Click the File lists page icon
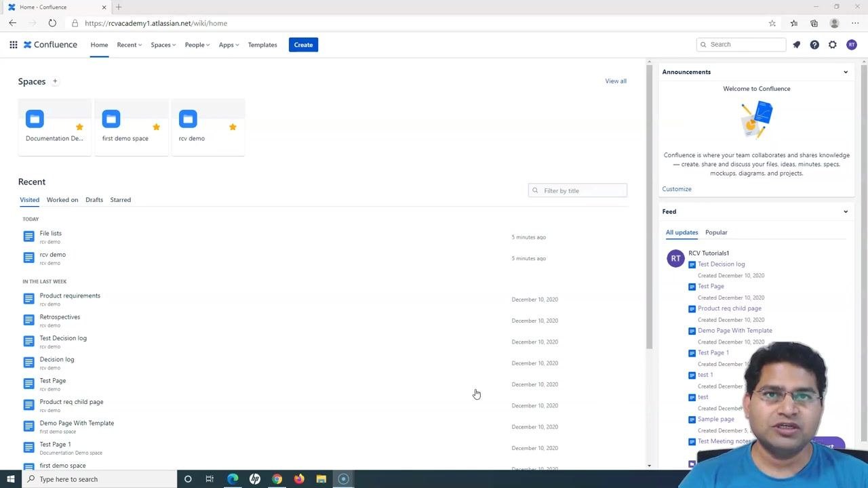 [x=28, y=237]
